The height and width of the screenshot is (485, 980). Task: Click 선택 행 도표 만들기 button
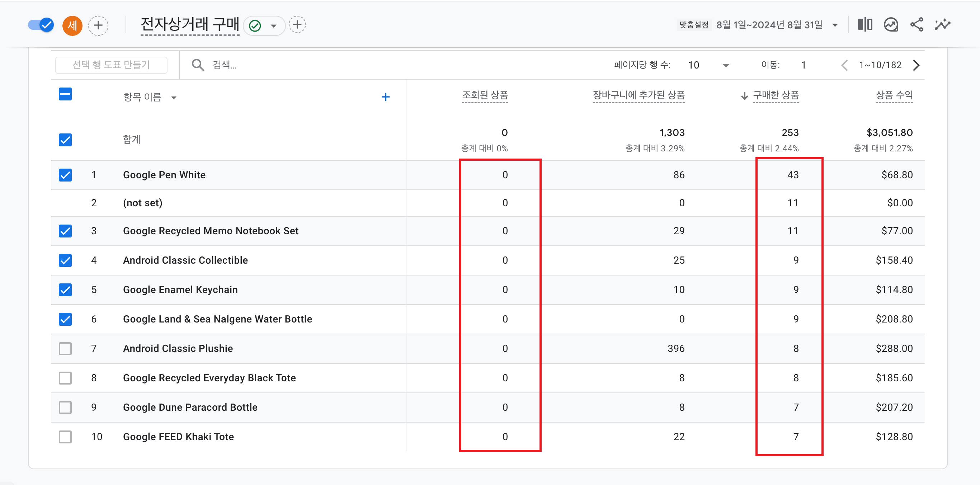tap(111, 65)
